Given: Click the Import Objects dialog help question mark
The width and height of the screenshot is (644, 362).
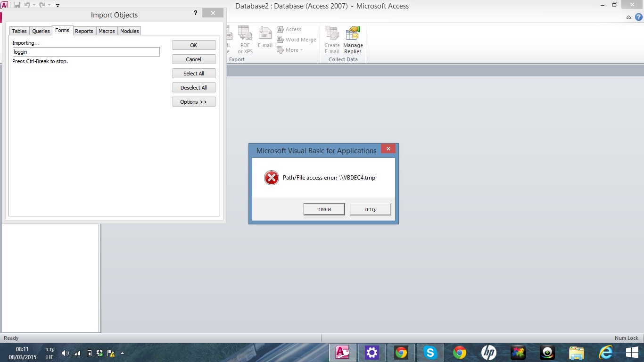Looking at the screenshot, I should click(x=196, y=13).
